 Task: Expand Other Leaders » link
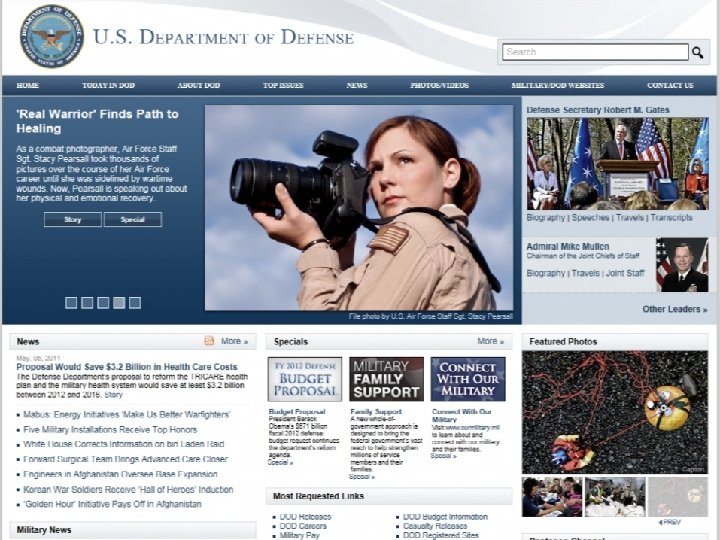point(675,309)
